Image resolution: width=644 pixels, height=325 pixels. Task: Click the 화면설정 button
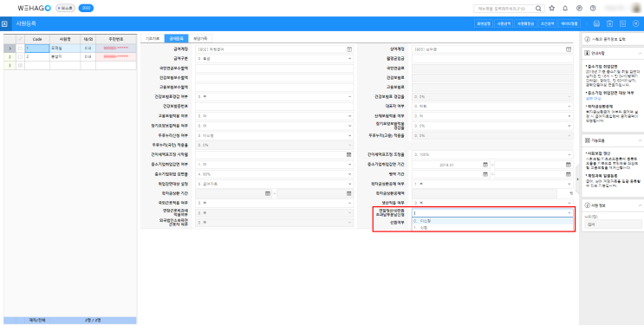pos(483,23)
